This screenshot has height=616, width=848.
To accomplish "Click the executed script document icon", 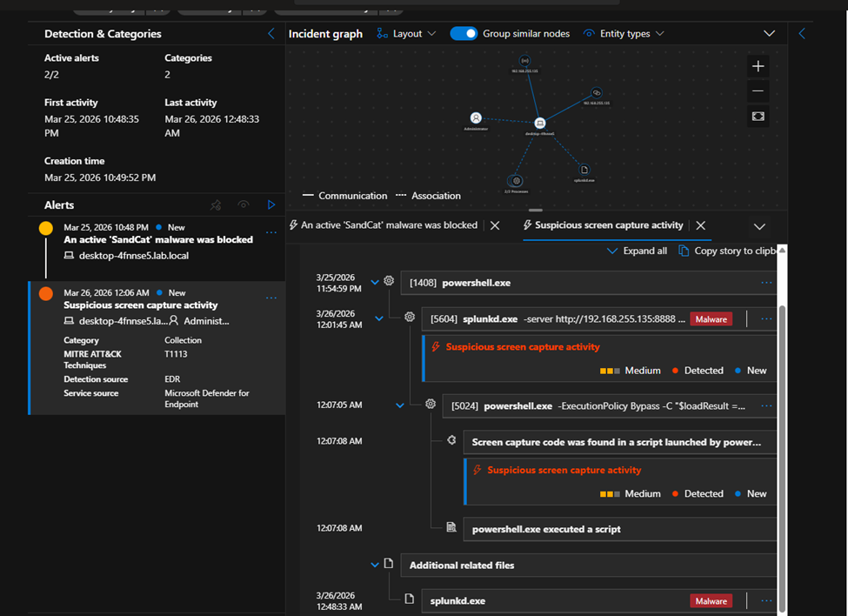I will pyautogui.click(x=451, y=526).
